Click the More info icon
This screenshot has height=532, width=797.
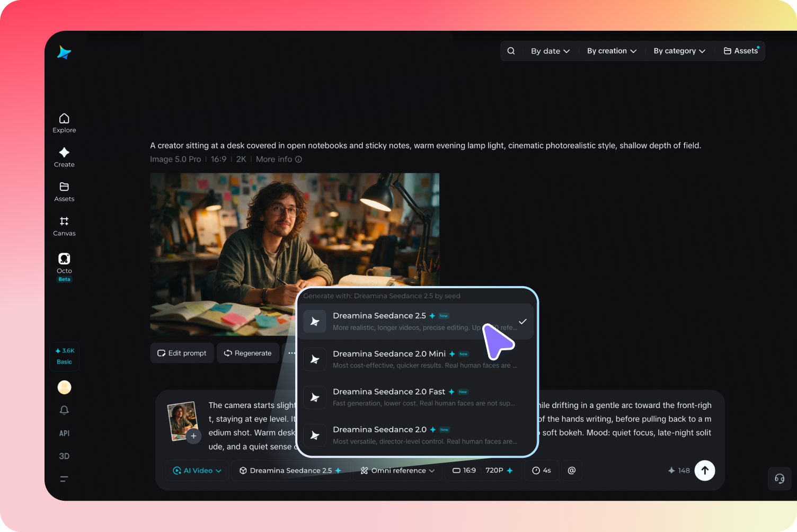298,159
